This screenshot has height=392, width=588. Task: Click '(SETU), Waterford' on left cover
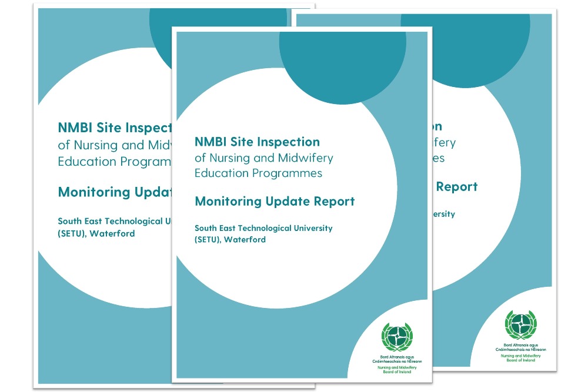(x=96, y=233)
